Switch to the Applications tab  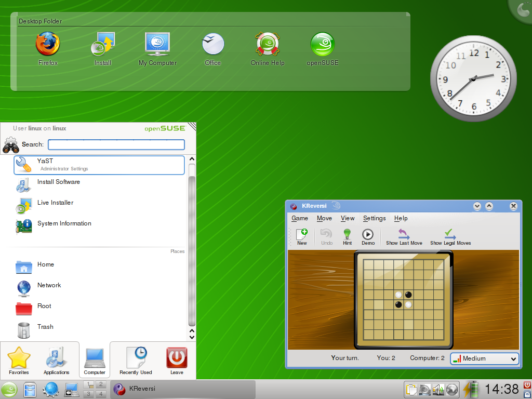56,361
